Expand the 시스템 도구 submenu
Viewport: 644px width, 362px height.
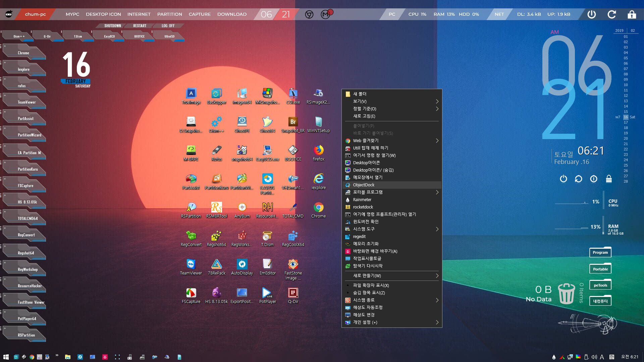[x=392, y=229]
